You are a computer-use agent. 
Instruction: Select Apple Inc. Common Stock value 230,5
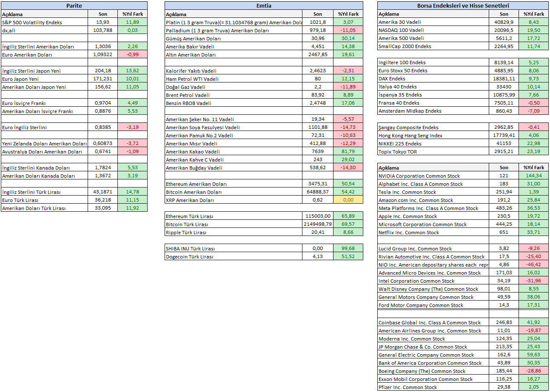click(504, 216)
